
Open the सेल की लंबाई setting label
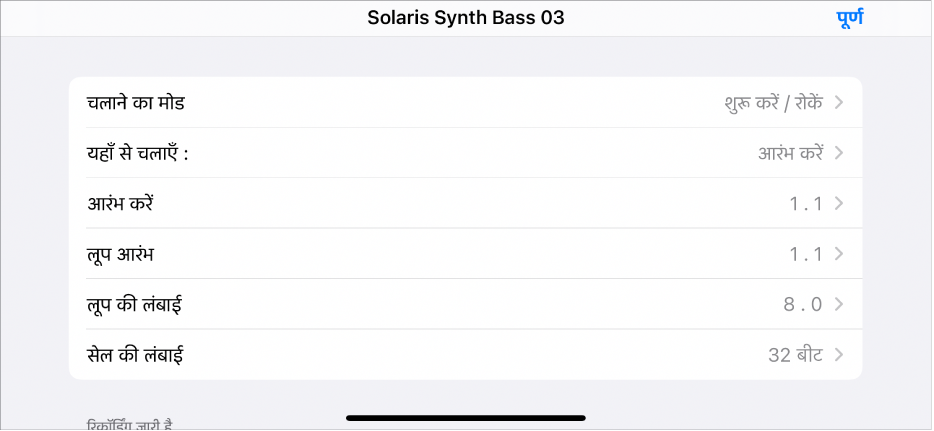point(134,354)
